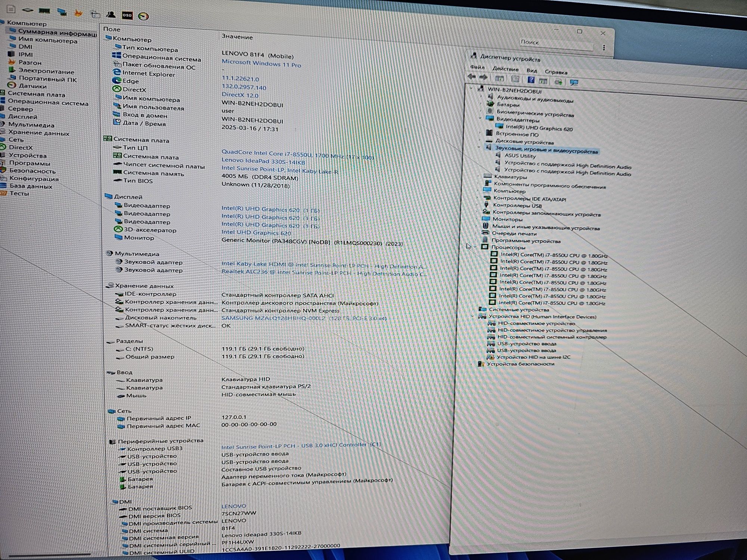Open the Lenovo IdeaPad 330S-14IKB motherboard link
The image size is (747, 560).
point(263,161)
